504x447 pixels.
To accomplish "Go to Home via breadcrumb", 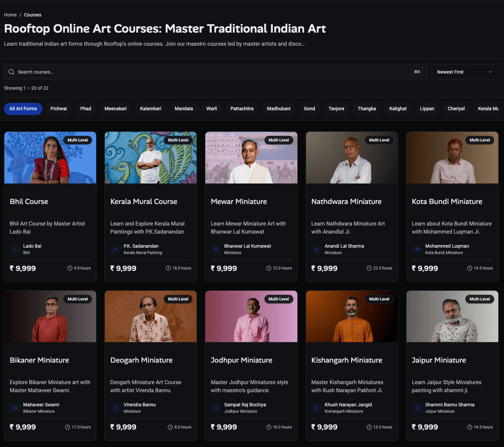I will pyautogui.click(x=10, y=15).
